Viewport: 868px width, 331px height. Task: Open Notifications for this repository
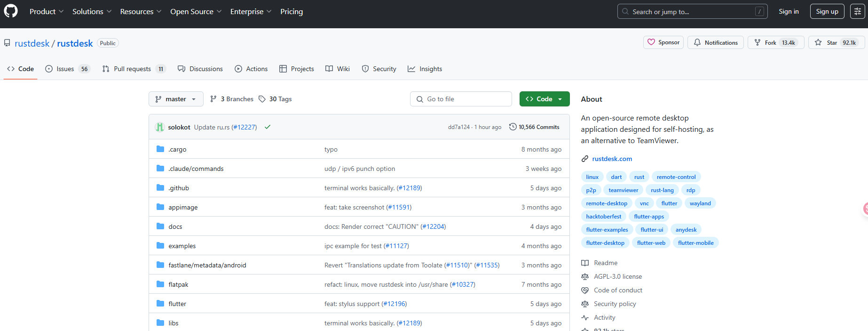(x=715, y=42)
